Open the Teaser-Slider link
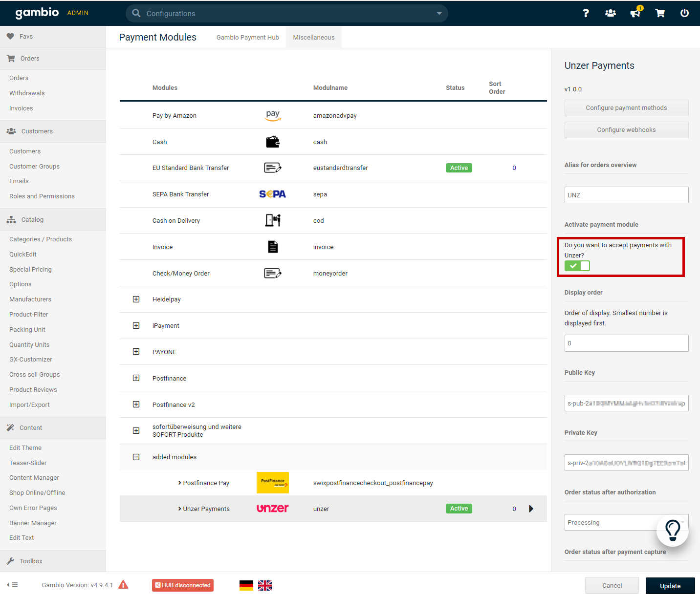The height and width of the screenshot is (597, 700). tap(28, 463)
